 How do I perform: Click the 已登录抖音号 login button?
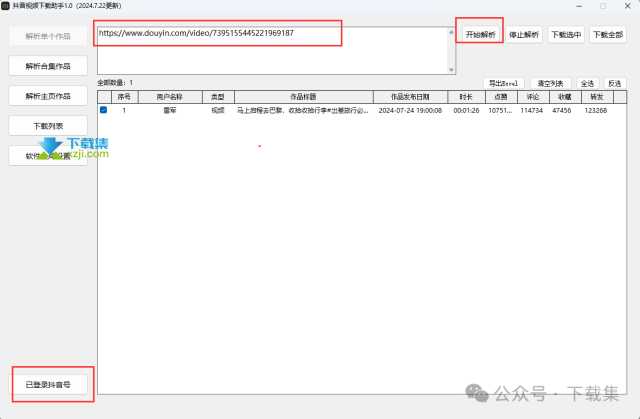pyautogui.click(x=48, y=384)
